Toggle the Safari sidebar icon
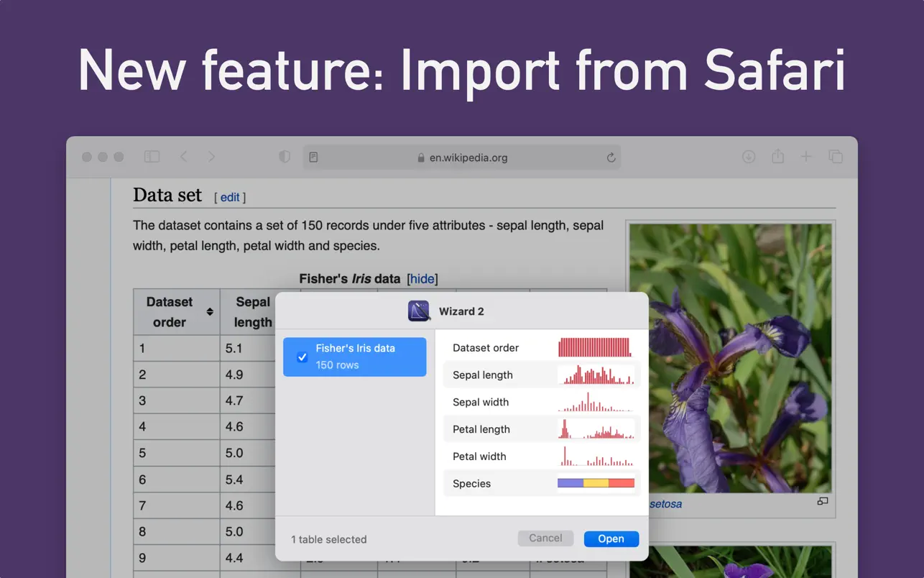The image size is (924, 578). click(152, 157)
